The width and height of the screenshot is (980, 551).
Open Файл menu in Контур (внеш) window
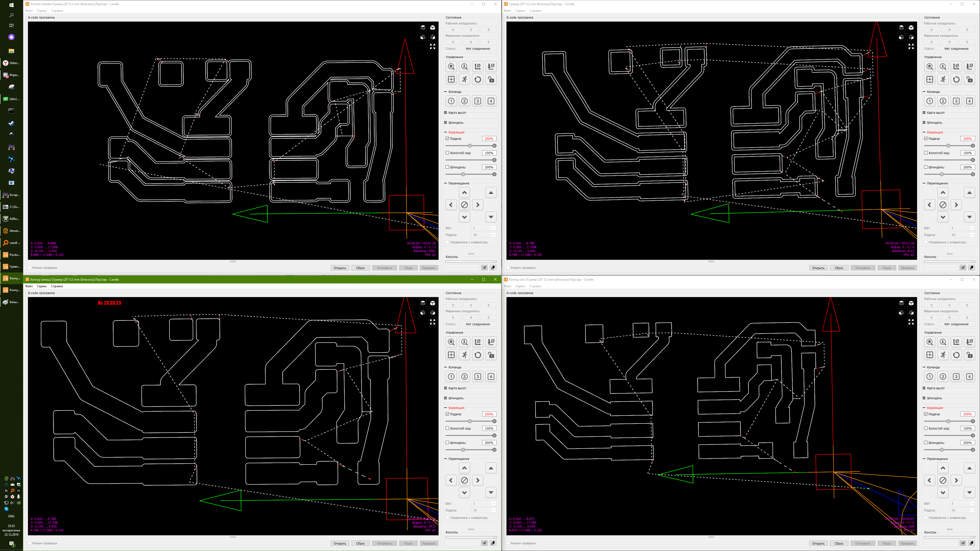pos(29,286)
